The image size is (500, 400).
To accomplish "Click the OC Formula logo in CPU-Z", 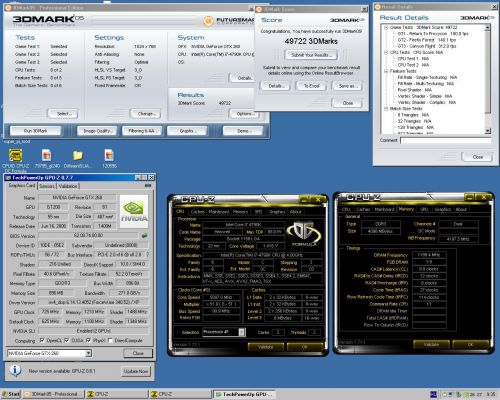I will click(304, 233).
